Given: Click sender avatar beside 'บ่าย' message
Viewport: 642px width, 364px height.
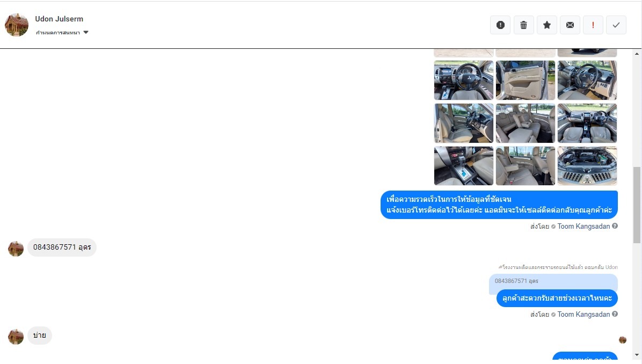Looking at the screenshot, I should (x=16, y=337).
